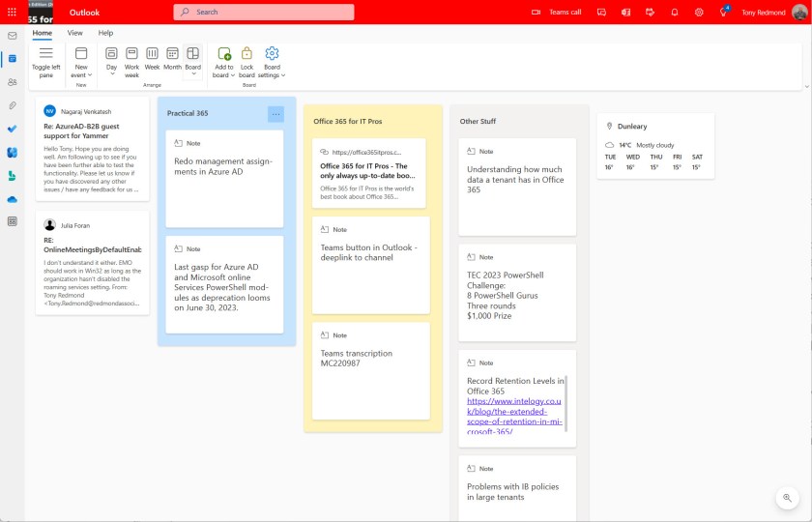Open the Dunleary weather card

pos(655,146)
